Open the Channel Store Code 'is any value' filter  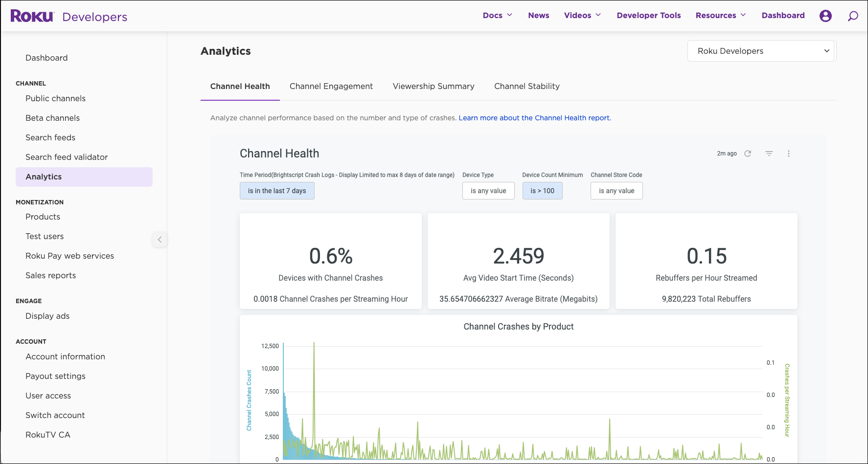pos(617,191)
